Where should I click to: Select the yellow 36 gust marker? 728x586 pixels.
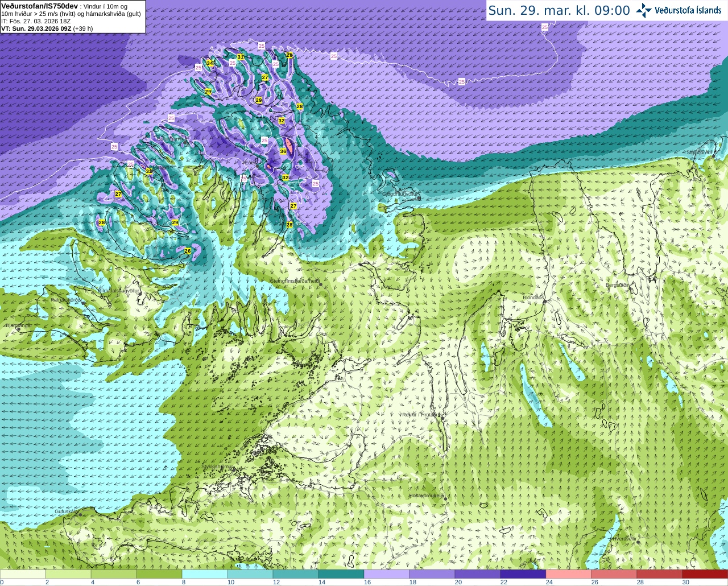pos(283,151)
